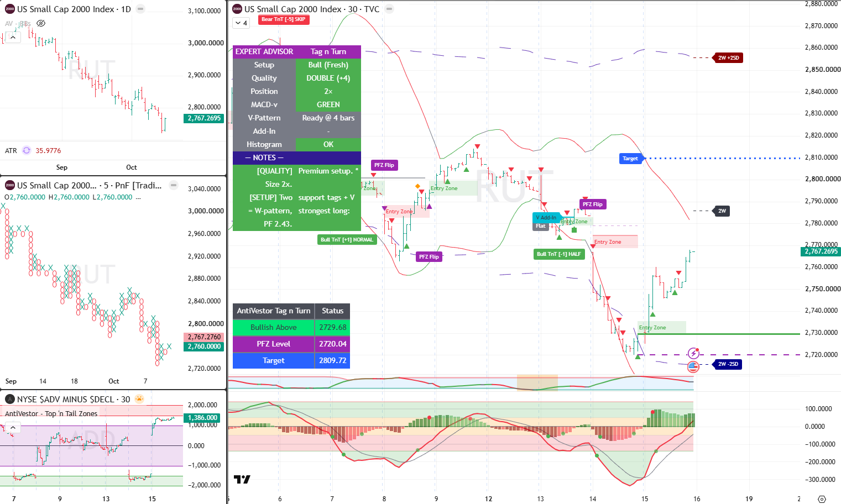Click the purple lightning event icon
This screenshot has width=841, height=504.
tap(693, 354)
